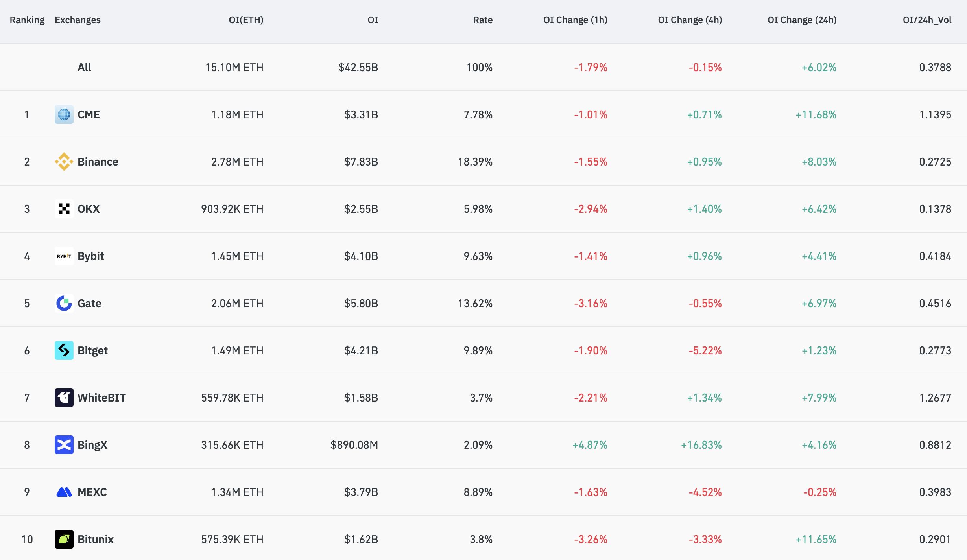Click Bitunix +11.65% 24h change value
The width and height of the screenshot is (967, 560).
[816, 539]
